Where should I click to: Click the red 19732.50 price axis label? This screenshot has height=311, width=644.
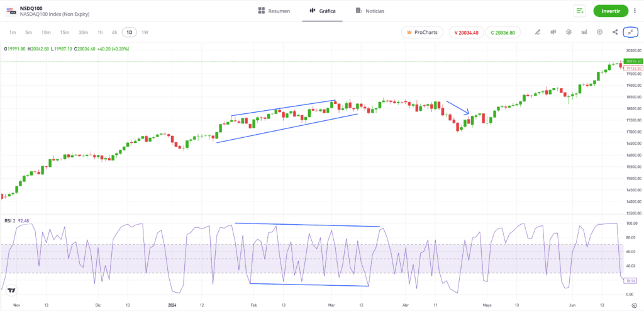tap(633, 68)
